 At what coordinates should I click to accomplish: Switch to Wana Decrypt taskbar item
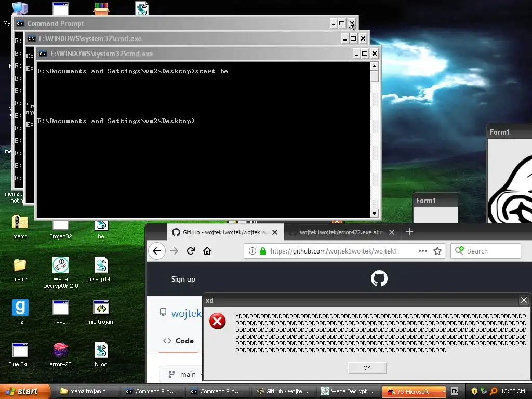coord(348,391)
